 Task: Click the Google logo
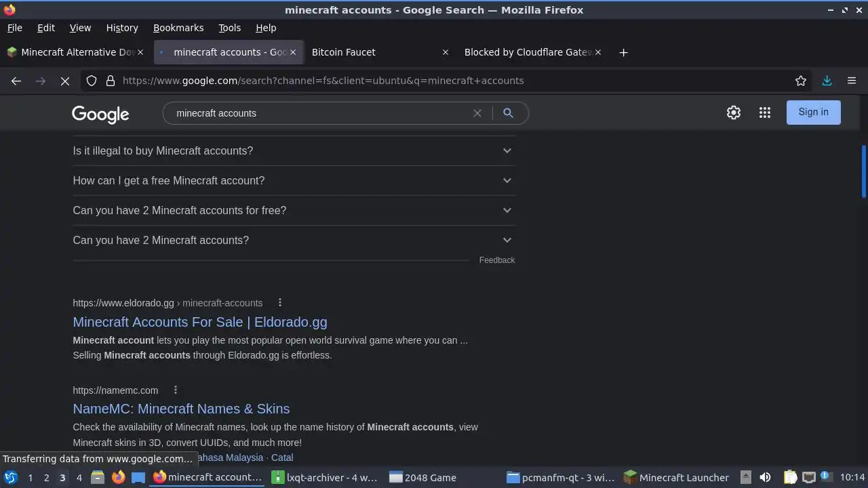click(x=100, y=114)
